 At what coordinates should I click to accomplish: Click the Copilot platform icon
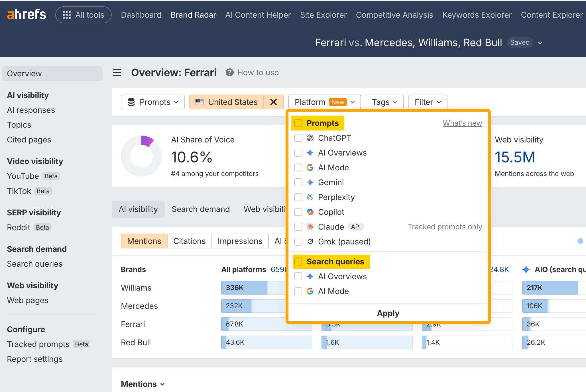click(x=310, y=212)
